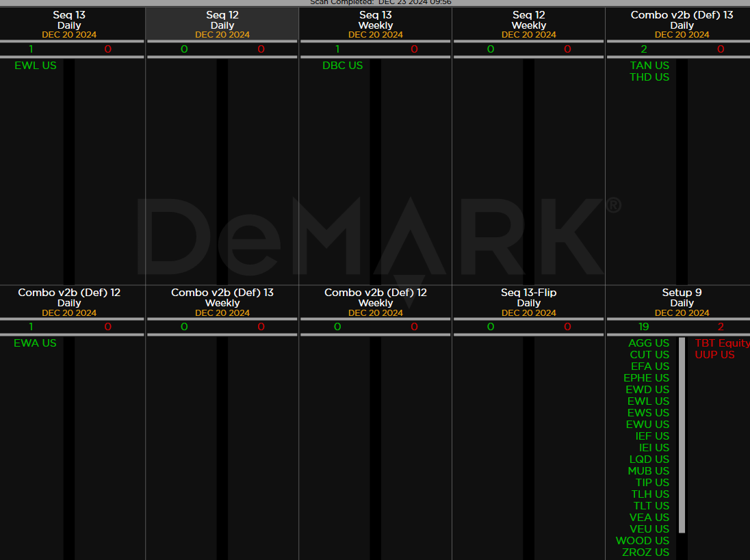
Task: Click WOOD US in the Setup 9 list
Action: coord(643,541)
